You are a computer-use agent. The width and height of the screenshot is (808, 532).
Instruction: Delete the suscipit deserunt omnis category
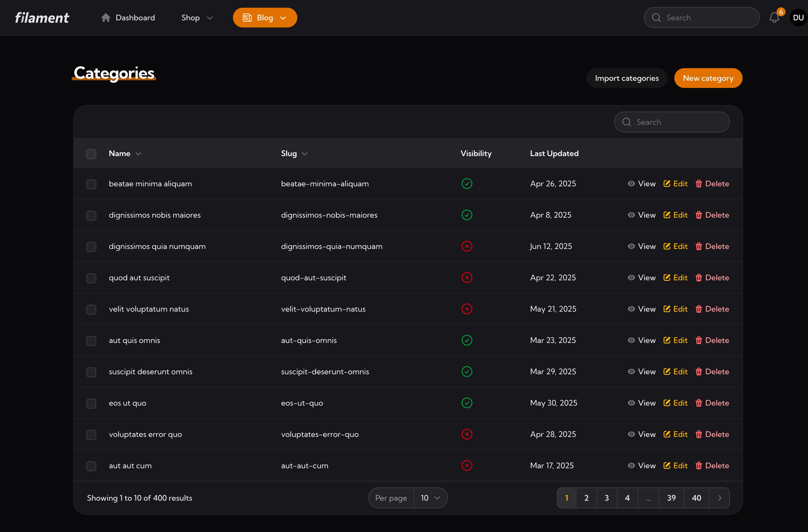click(x=712, y=372)
